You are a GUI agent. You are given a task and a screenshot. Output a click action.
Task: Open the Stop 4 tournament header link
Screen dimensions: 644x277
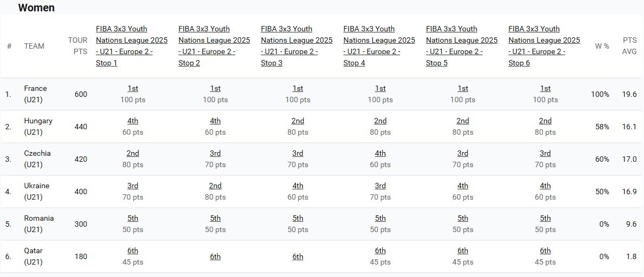pos(379,46)
